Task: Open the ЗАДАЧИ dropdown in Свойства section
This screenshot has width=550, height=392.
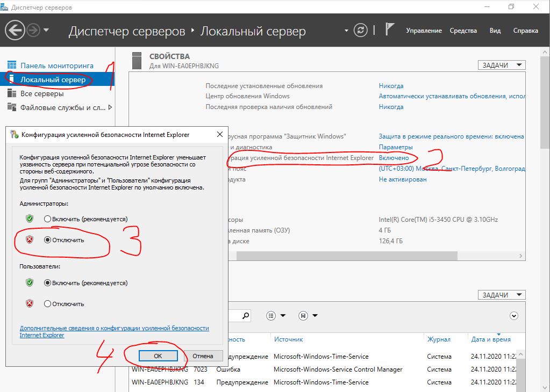Action: pyautogui.click(x=501, y=65)
